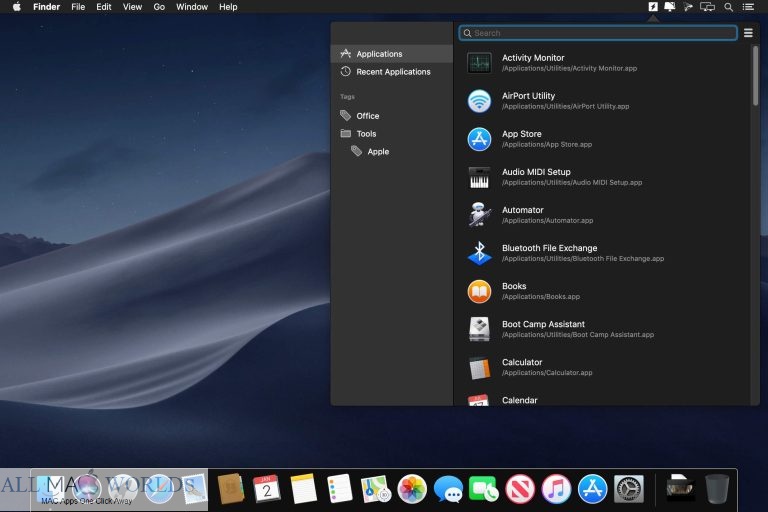
Task: Open the screen mirroring displays menu icon
Action: click(x=707, y=7)
